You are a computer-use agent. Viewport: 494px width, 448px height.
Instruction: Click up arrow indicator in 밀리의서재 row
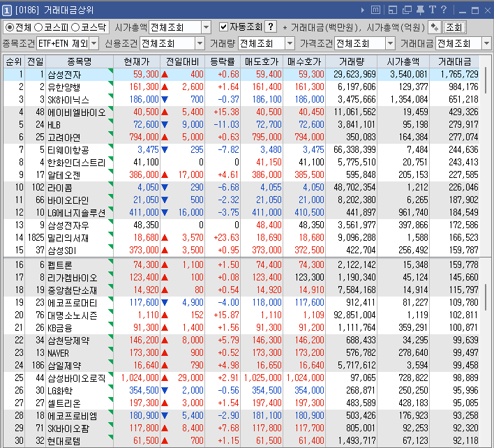[165, 238]
